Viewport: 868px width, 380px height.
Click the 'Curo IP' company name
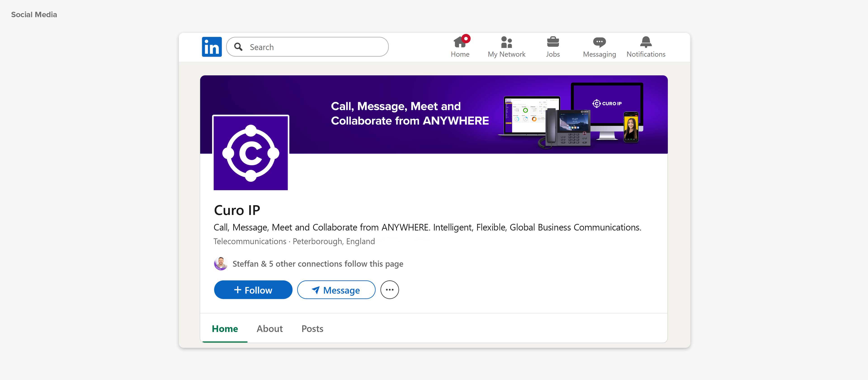(x=237, y=210)
